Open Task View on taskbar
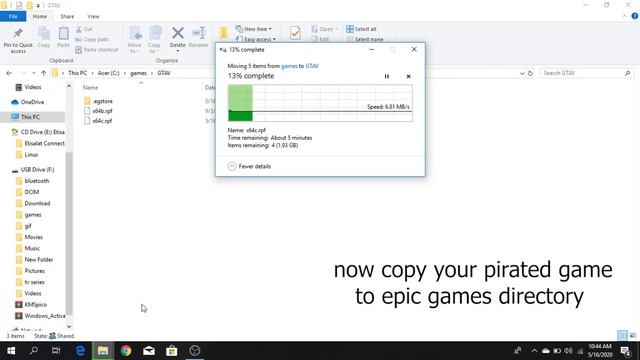Screen dimensions: 640x360 [56, 351]
